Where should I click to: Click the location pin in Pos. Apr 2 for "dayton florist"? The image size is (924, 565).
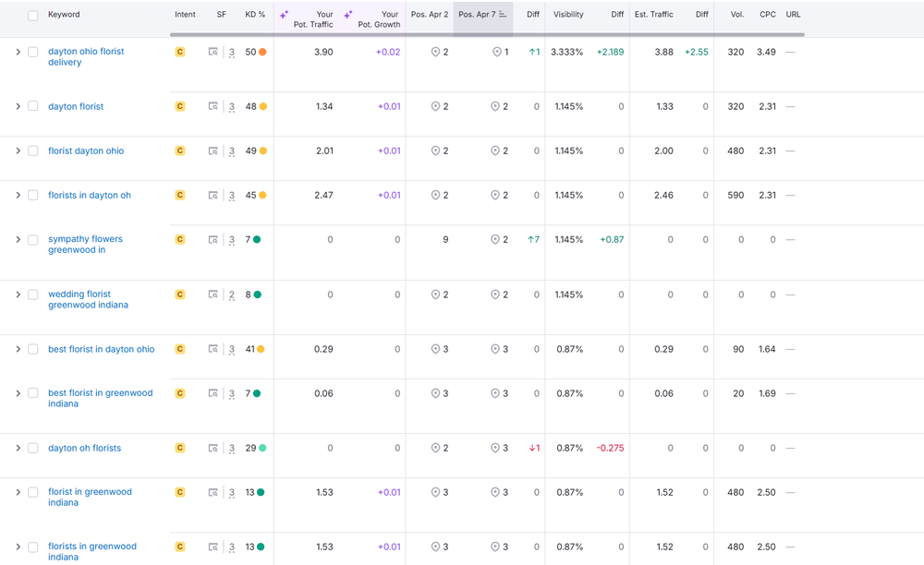[434, 106]
